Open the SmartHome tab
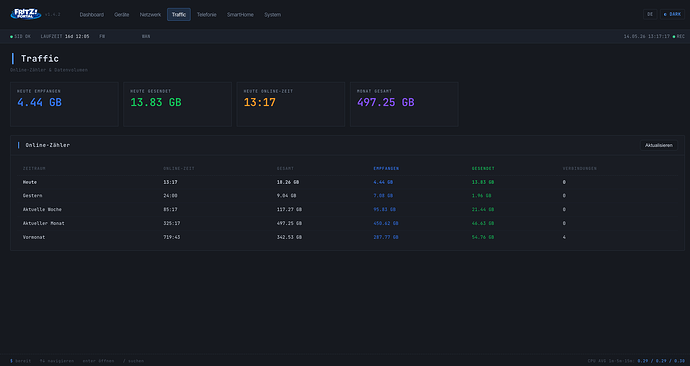 coord(240,15)
